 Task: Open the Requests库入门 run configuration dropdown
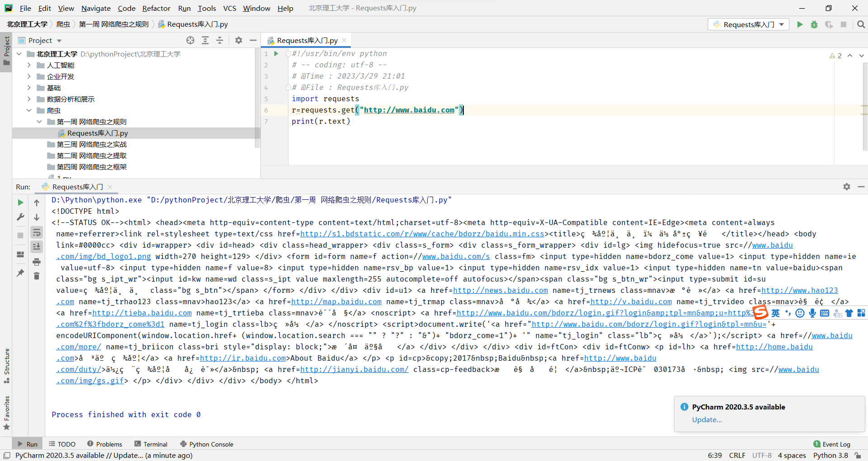click(749, 24)
